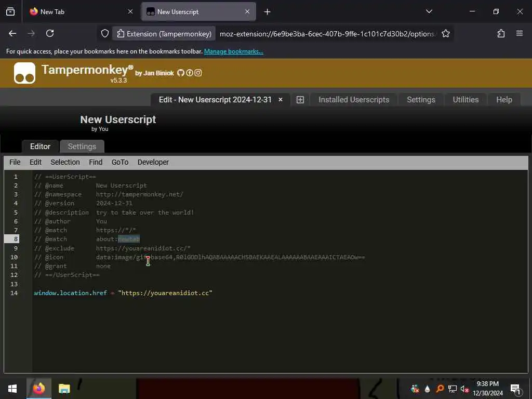Click the Tampermonkey logo icon
The width and height of the screenshot is (532, 399).
click(24, 73)
